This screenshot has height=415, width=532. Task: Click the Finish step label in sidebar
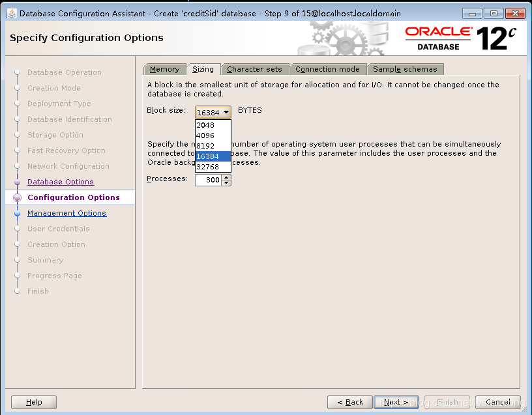(38, 291)
